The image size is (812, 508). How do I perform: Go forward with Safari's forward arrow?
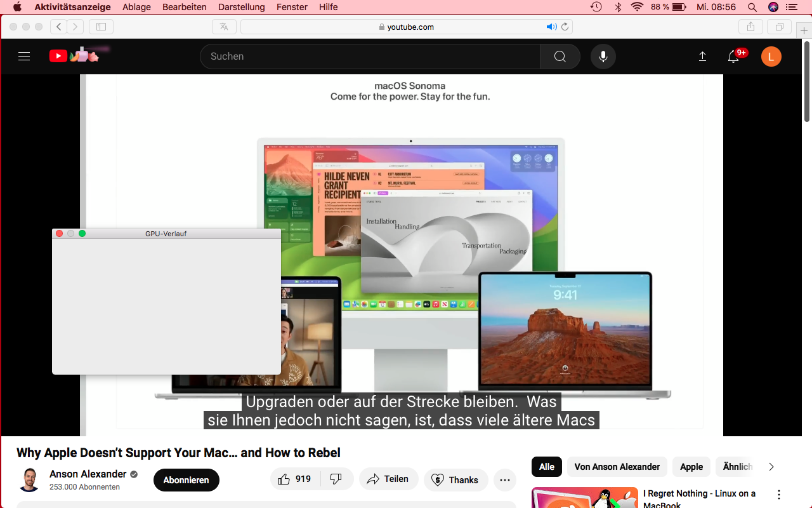[x=75, y=27]
